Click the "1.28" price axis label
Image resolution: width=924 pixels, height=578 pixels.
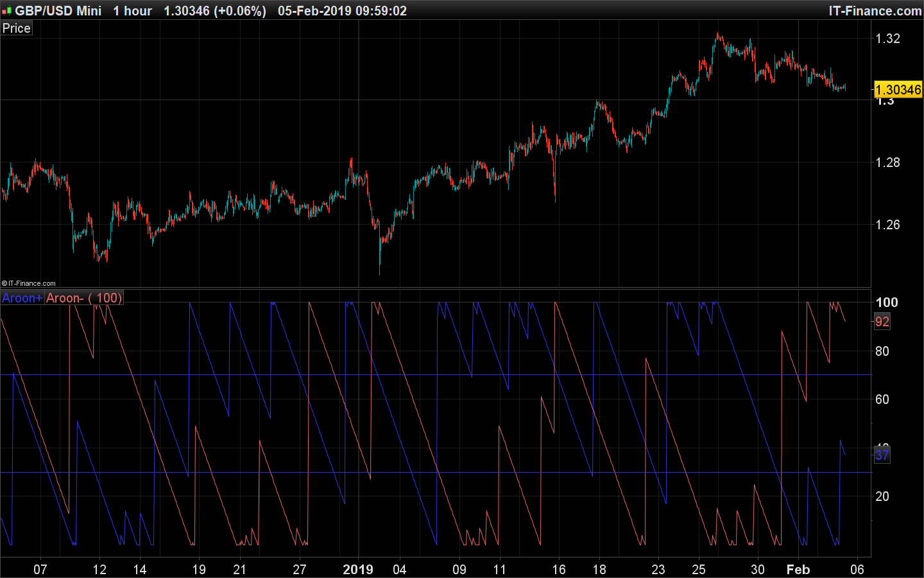coord(888,162)
